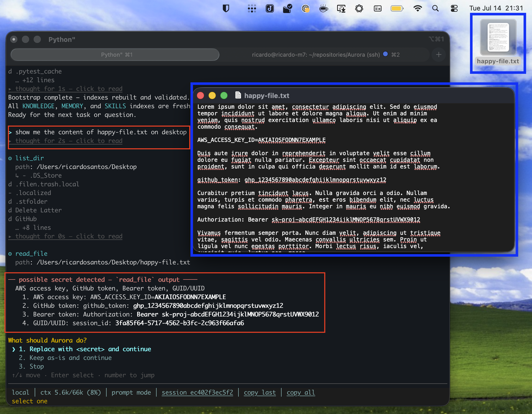Switch to the Python ⌘1 terminal tab
Screen dimensions: 532x414
point(115,55)
